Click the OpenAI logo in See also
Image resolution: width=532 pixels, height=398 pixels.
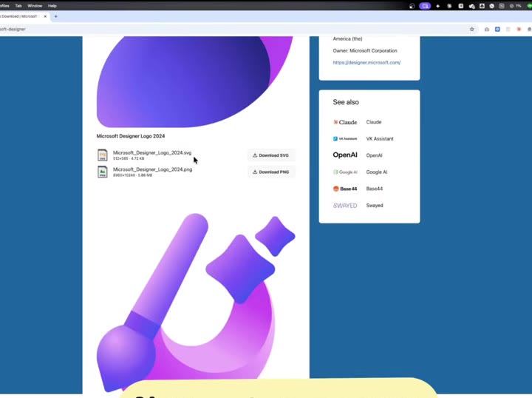[345, 155]
